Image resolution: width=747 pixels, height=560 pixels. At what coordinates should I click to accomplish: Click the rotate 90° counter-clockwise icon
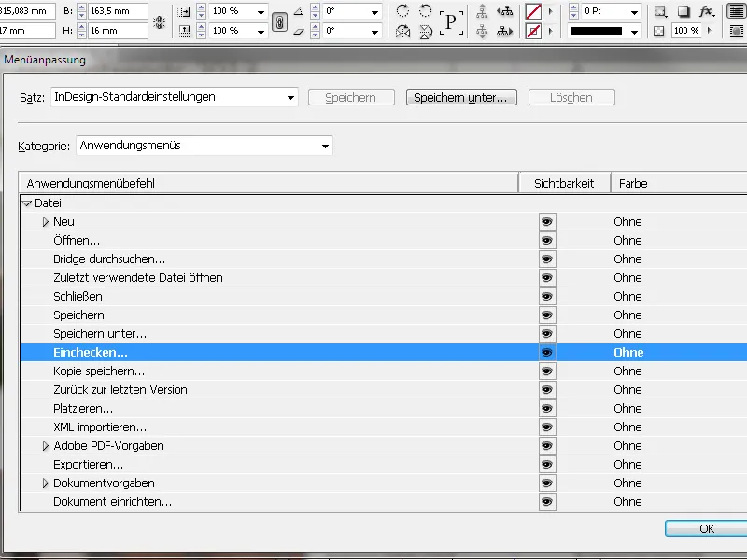[x=425, y=11]
